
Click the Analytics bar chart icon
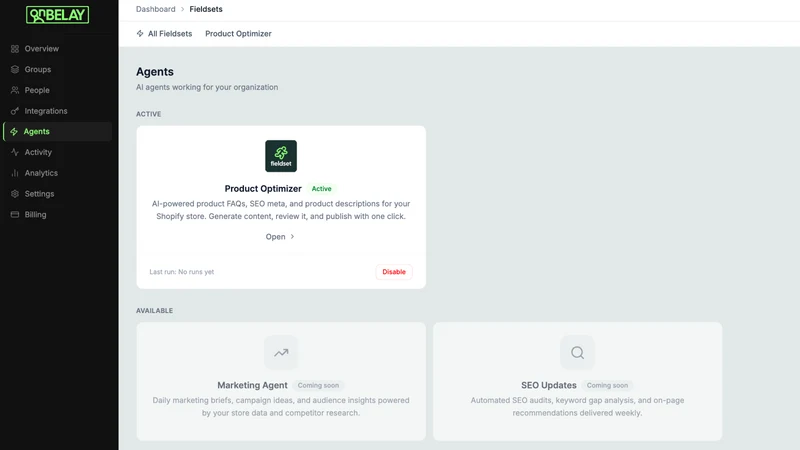tap(15, 173)
